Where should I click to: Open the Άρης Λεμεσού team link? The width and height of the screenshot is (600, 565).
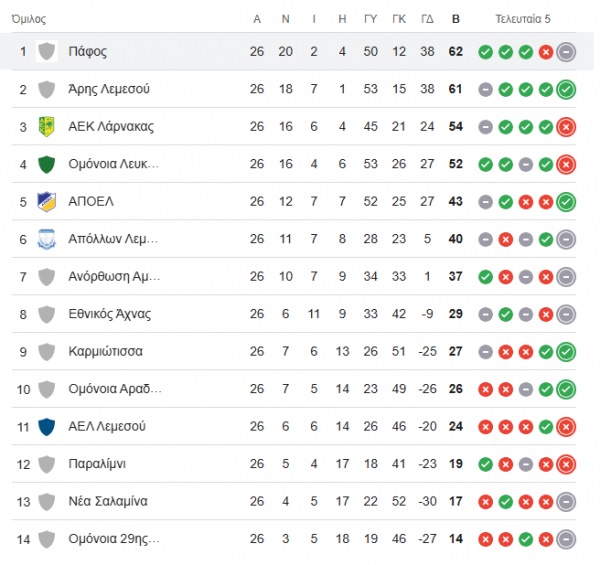[x=109, y=89]
